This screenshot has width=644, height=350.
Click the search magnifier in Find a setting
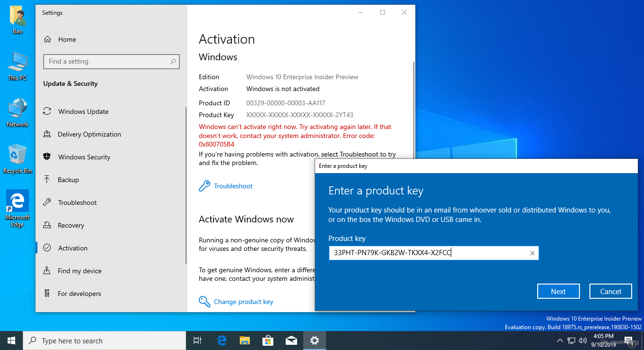pyautogui.click(x=173, y=61)
